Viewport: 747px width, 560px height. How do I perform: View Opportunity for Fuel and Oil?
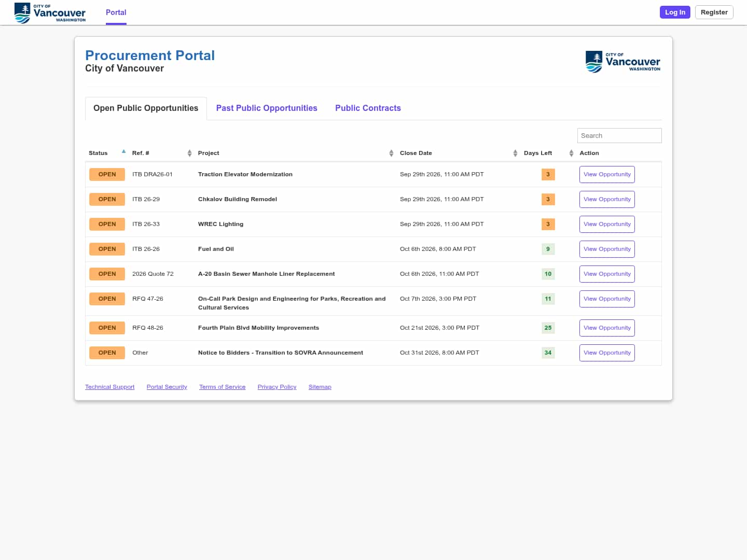pos(607,249)
